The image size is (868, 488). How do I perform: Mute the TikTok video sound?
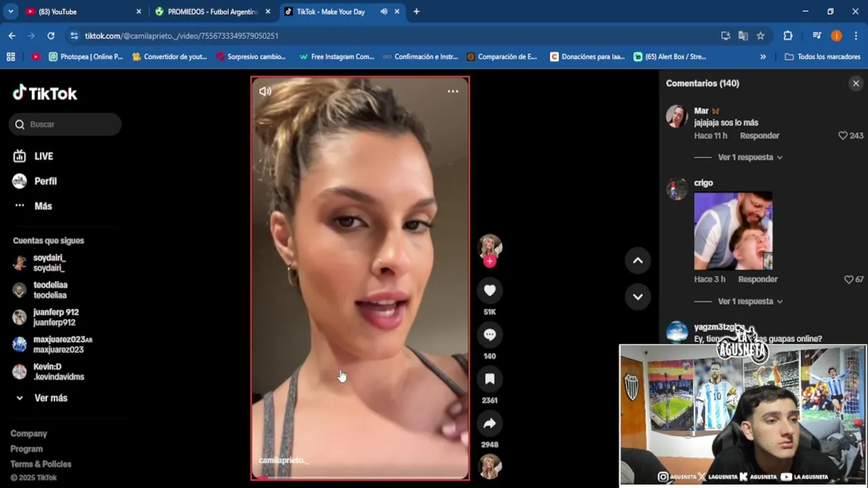click(265, 91)
